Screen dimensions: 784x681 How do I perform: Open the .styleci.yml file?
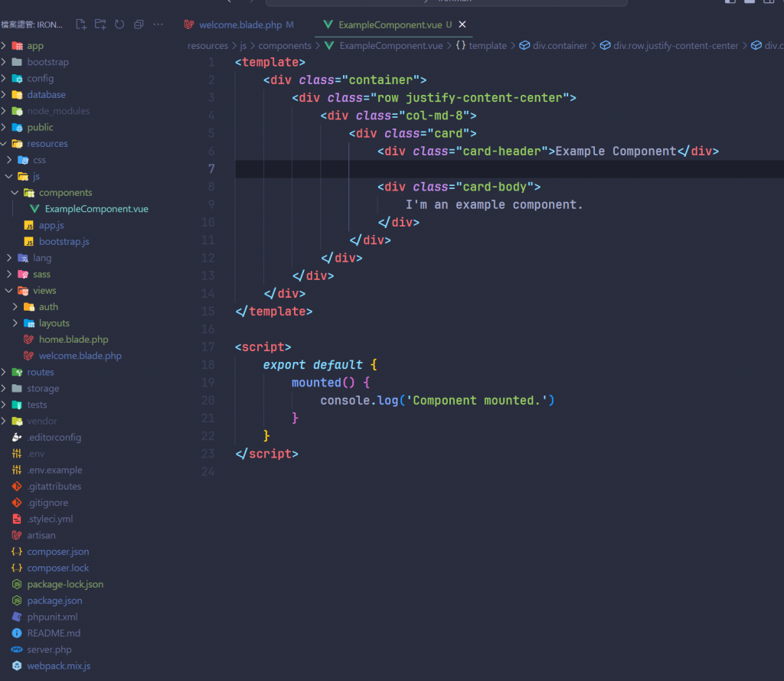[50, 519]
